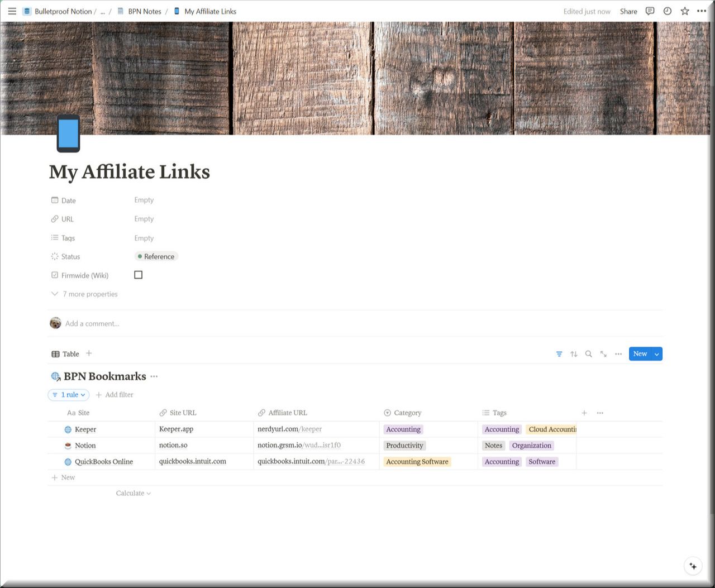
Task: Go to Bulletproof Notion breadcrumb
Action: [x=63, y=11]
